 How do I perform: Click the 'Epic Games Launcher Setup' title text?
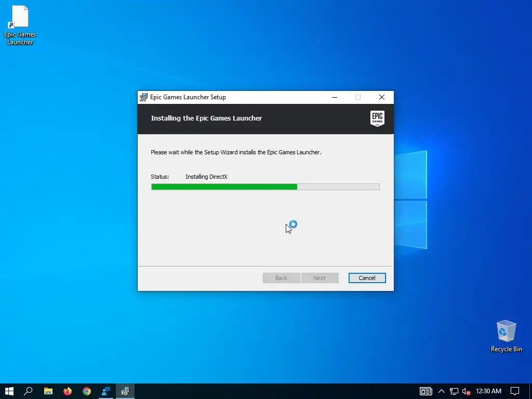click(x=188, y=97)
